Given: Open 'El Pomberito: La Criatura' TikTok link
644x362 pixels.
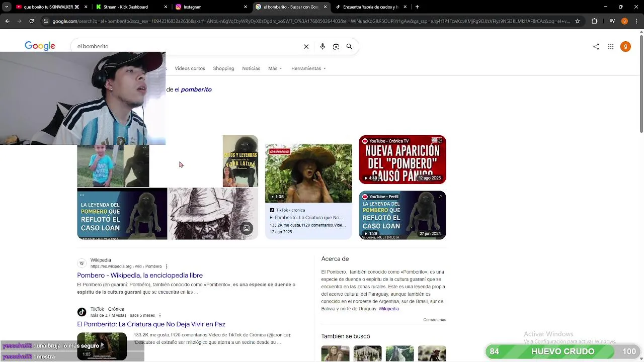Looking at the screenshot, I should coord(151,324).
